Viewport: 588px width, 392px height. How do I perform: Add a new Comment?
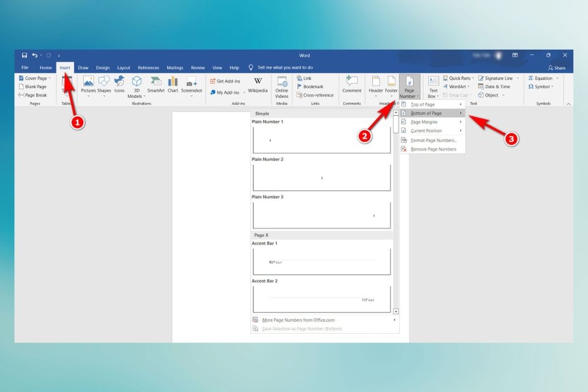(x=352, y=85)
